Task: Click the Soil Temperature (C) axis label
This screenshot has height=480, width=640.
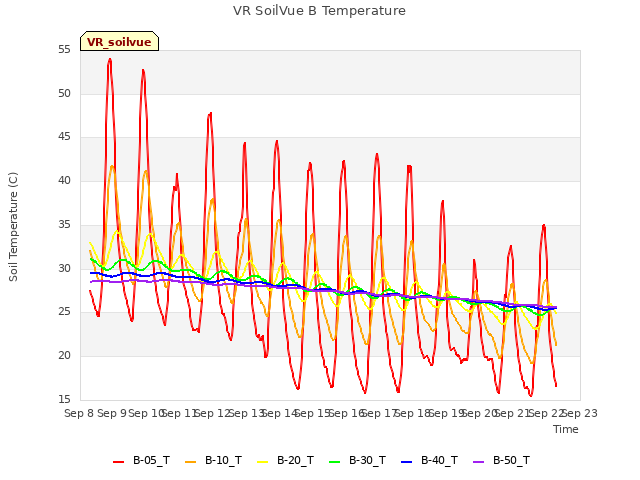Action: [x=13, y=227]
